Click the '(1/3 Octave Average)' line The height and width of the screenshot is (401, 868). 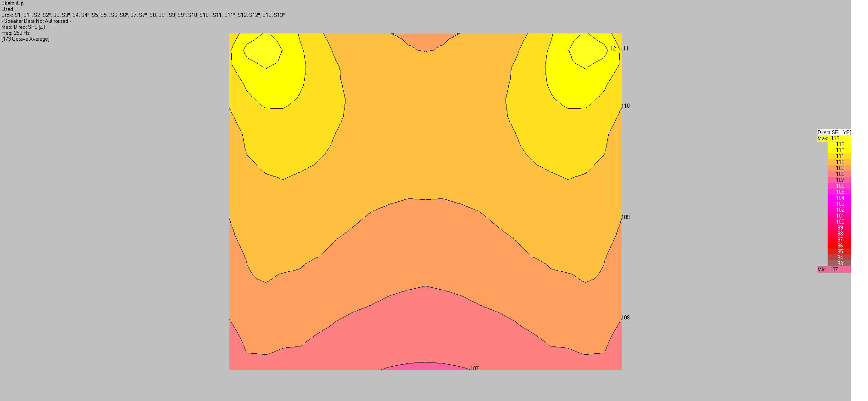(x=25, y=39)
